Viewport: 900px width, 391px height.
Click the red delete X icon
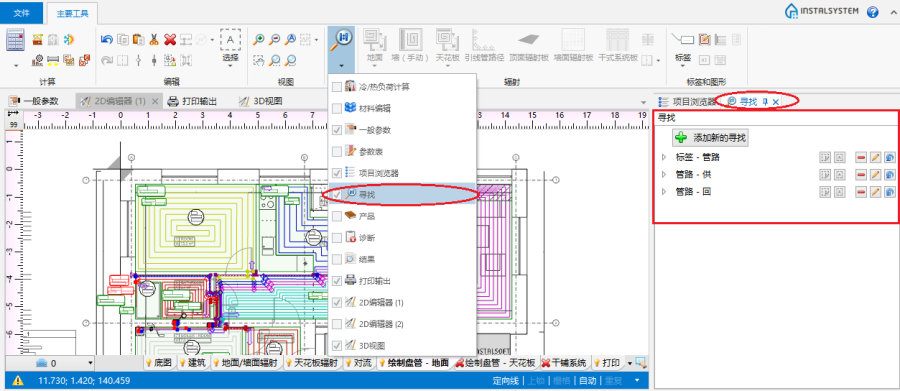[170, 40]
